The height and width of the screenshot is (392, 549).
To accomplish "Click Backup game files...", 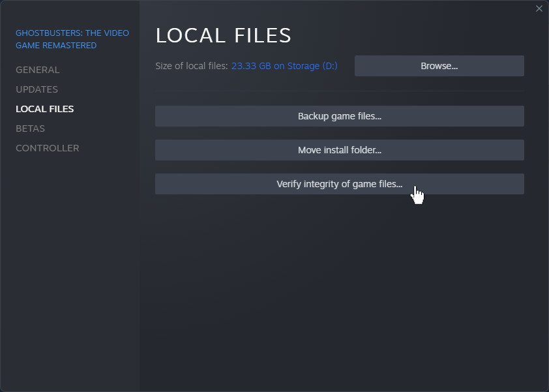I will pyautogui.click(x=340, y=116).
